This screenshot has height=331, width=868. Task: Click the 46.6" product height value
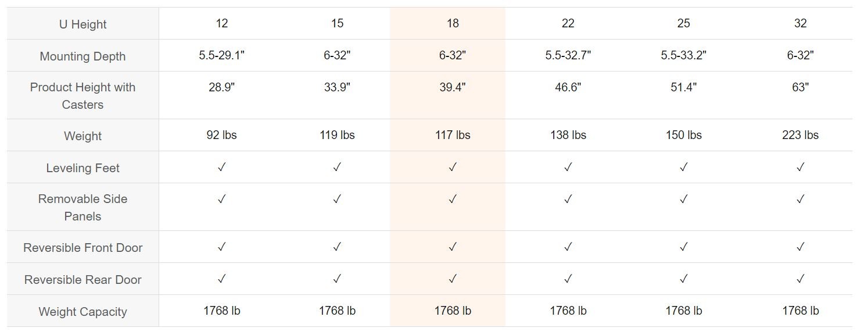tap(568, 87)
